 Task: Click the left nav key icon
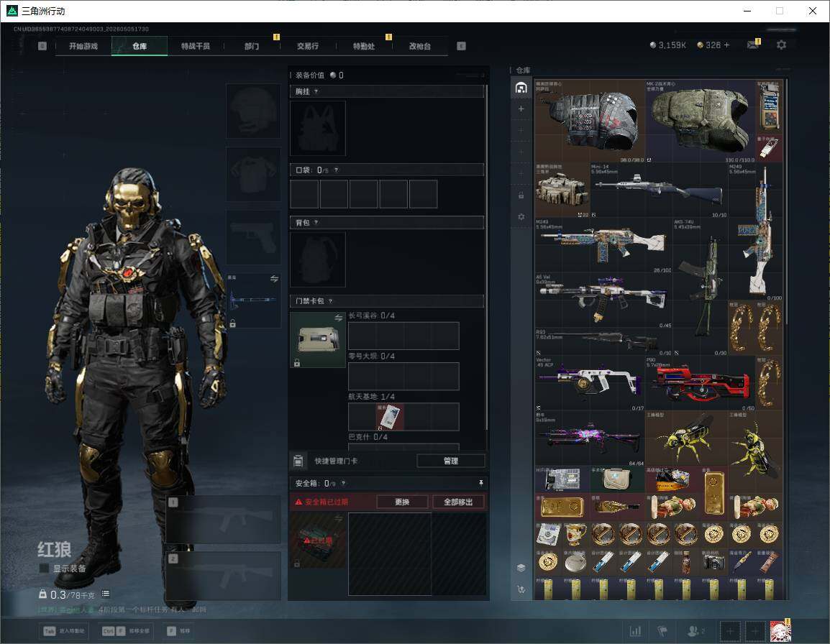[x=42, y=46]
